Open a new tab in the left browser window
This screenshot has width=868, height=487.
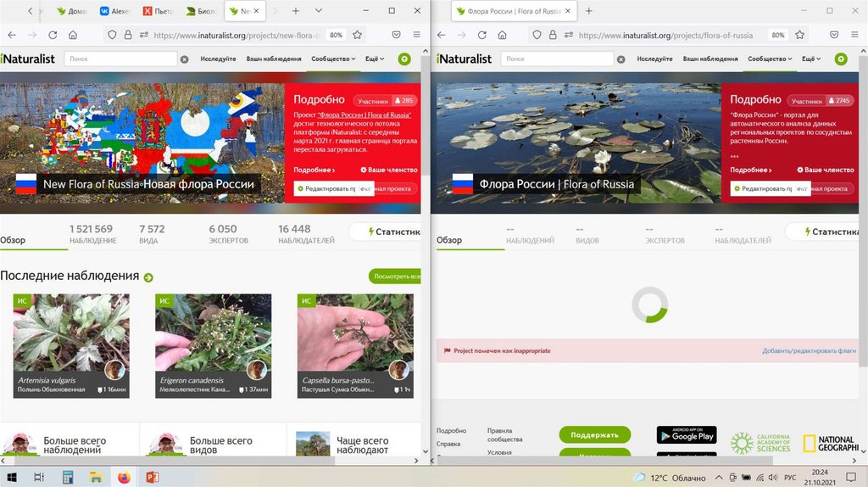point(296,11)
